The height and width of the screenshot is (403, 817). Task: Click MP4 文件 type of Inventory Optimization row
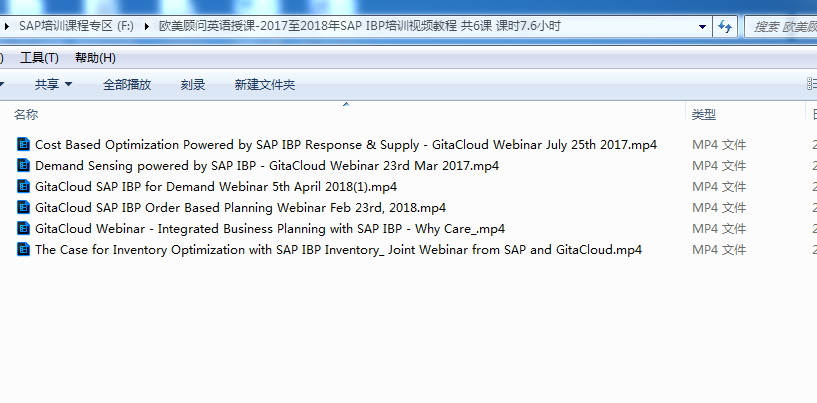pos(719,250)
